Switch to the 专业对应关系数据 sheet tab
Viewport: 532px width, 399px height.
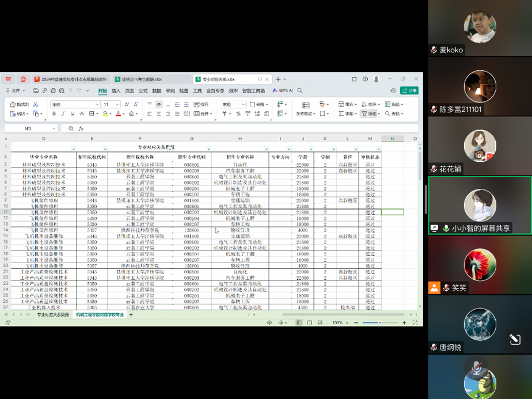(53, 315)
